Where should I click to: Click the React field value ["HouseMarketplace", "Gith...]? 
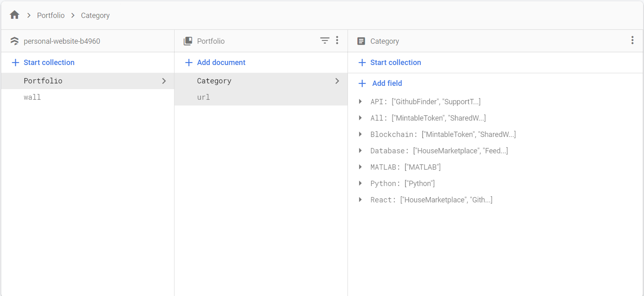point(446,200)
